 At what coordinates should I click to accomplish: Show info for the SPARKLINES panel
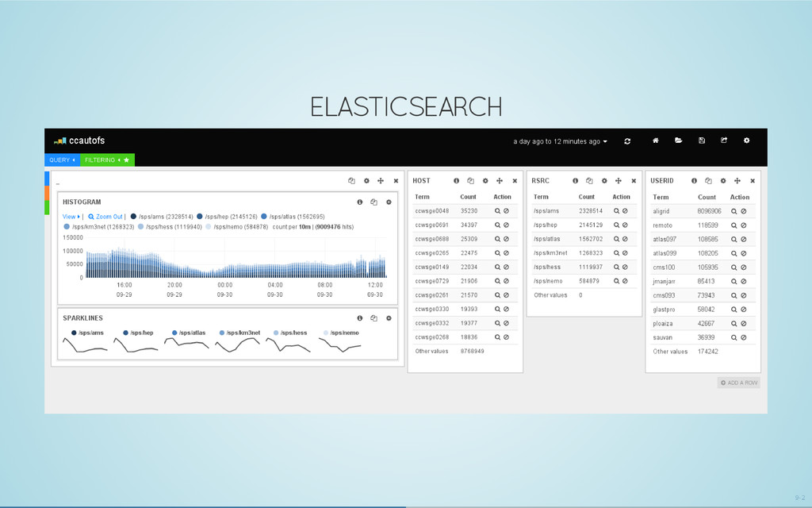[359, 318]
